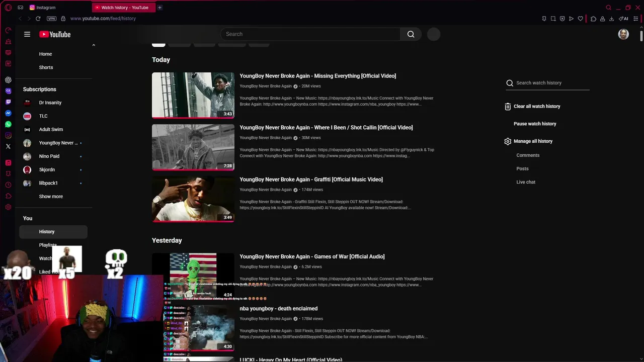Image resolution: width=644 pixels, height=362 pixels.
Task: Open Nino Paid subscription channel
Action: point(53,156)
